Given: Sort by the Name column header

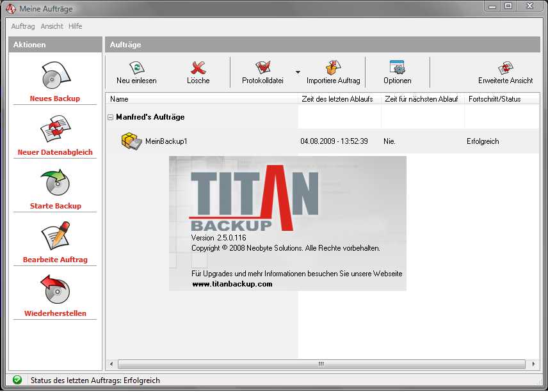Looking at the screenshot, I should pos(202,99).
